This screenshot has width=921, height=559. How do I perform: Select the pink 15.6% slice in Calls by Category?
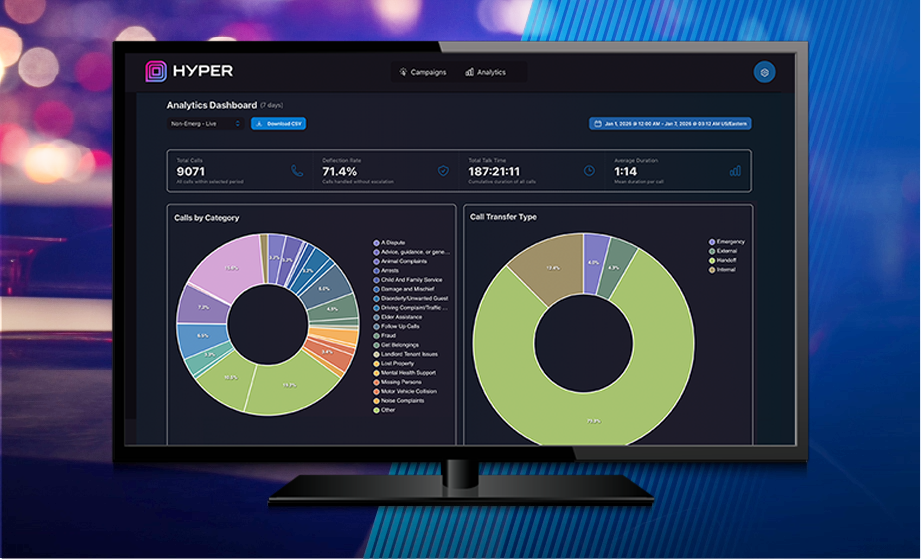pyautogui.click(x=231, y=267)
